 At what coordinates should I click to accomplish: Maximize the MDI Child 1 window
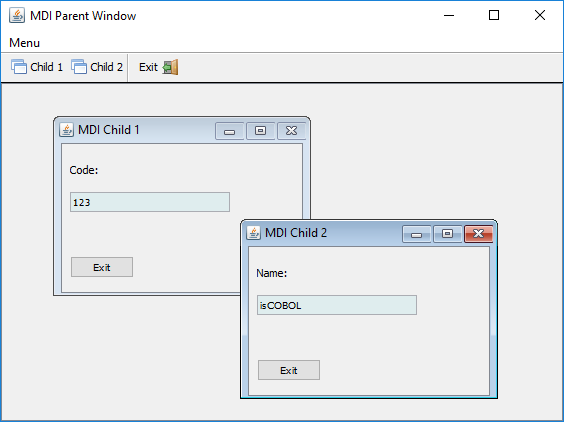coord(260,131)
